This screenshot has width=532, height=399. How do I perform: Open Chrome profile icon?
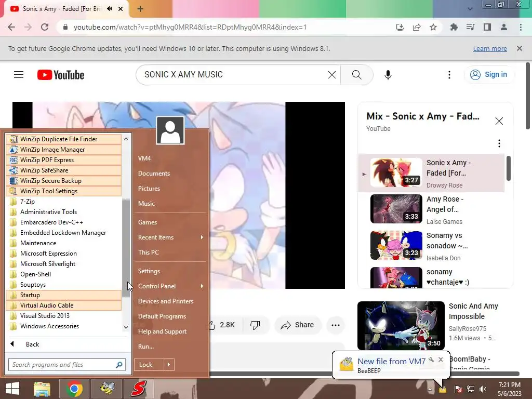504,27
